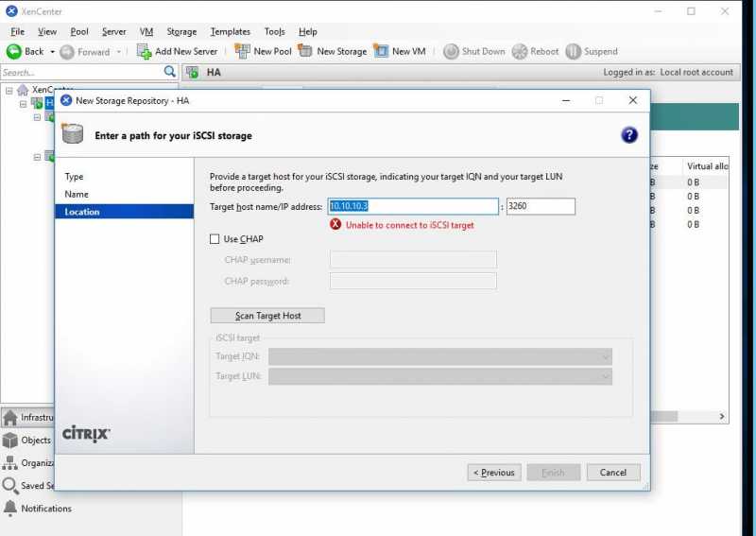Enable the Use CHAP checkbox
This screenshot has height=536, width=756.
click(x=215, y=239)
